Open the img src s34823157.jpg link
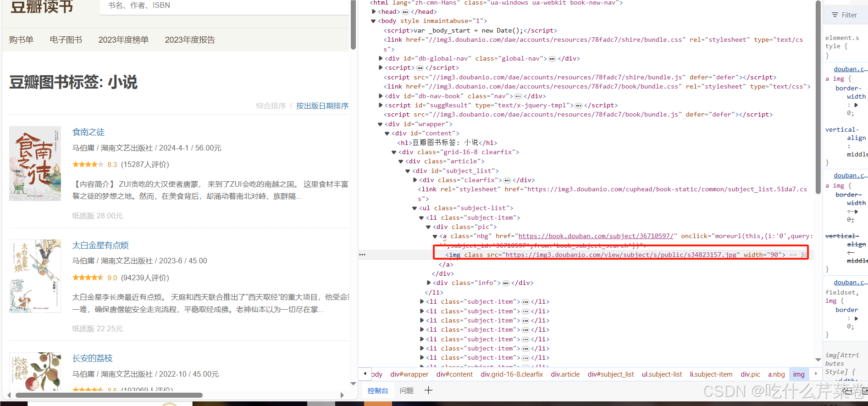The height and width of the screenshot is (406, 868). point(620,255)
